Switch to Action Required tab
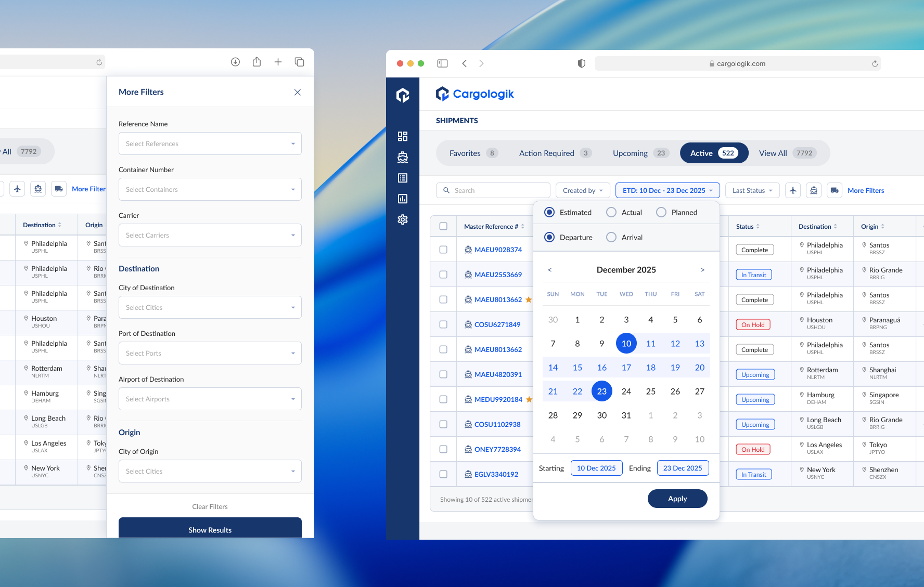Viewport: 924px width, 587px height. pyautogui.click(x=555, y=153)
